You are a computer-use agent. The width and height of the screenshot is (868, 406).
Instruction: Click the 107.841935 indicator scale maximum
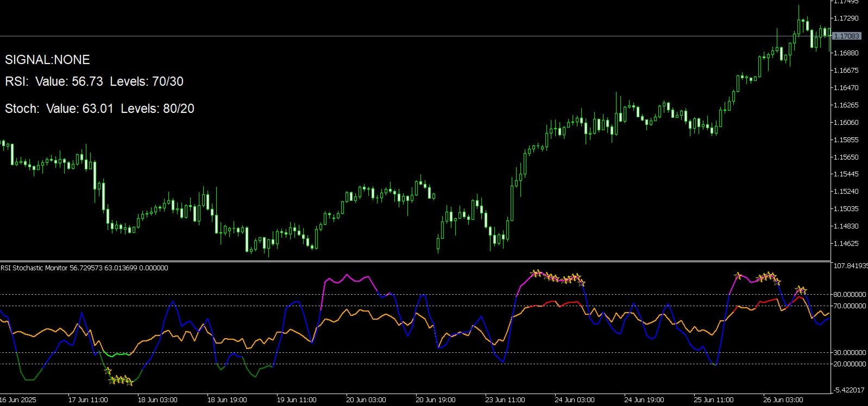[851, 265]
